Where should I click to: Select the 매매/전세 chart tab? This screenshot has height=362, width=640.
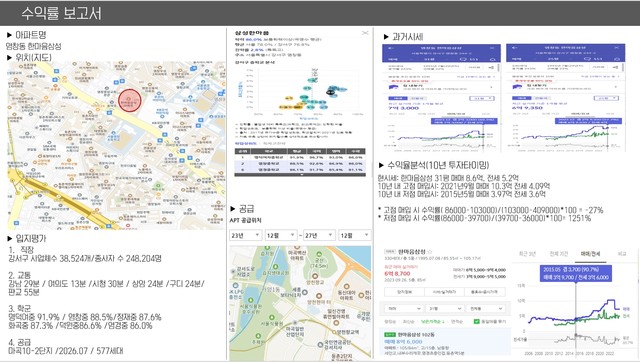[x=590, y=254]
